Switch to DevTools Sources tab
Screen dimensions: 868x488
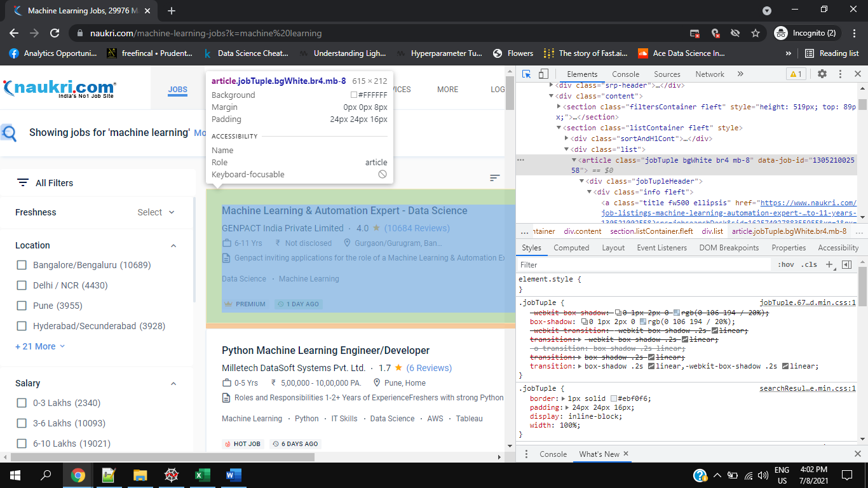[667, 74]
